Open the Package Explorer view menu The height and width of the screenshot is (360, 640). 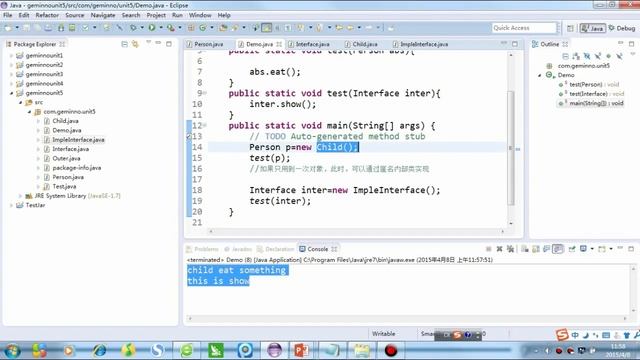click(x=148, y=42)
